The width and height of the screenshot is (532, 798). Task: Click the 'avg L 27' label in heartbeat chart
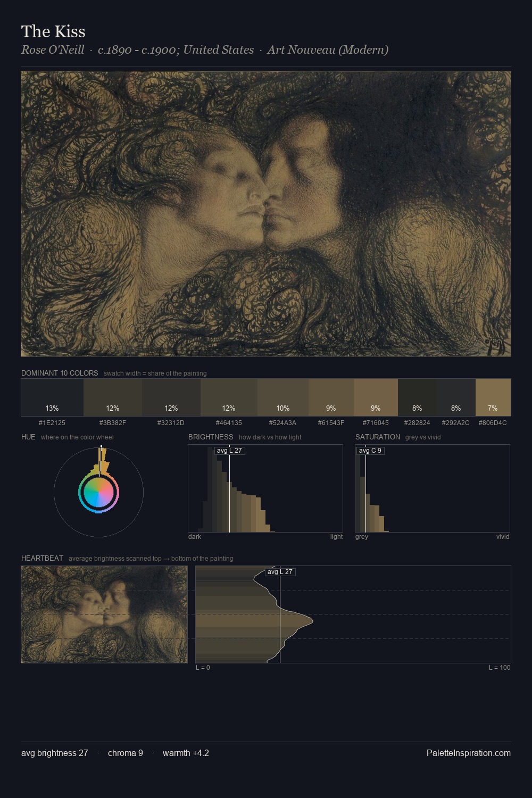click(x=280, y=572)
